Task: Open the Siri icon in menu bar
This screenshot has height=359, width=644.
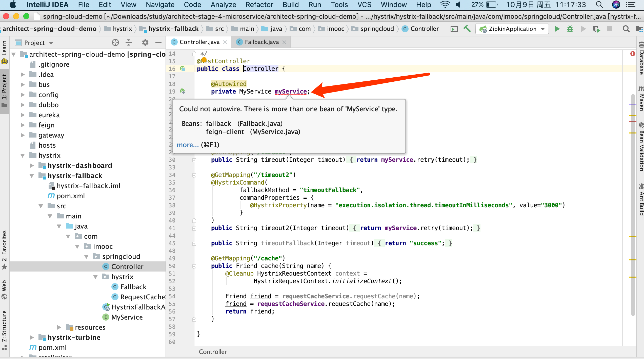Action: (x=616, y=5)
